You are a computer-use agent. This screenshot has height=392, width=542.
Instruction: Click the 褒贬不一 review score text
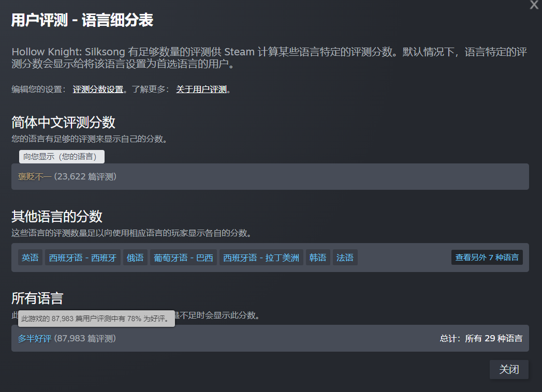[x=35, y=177]
